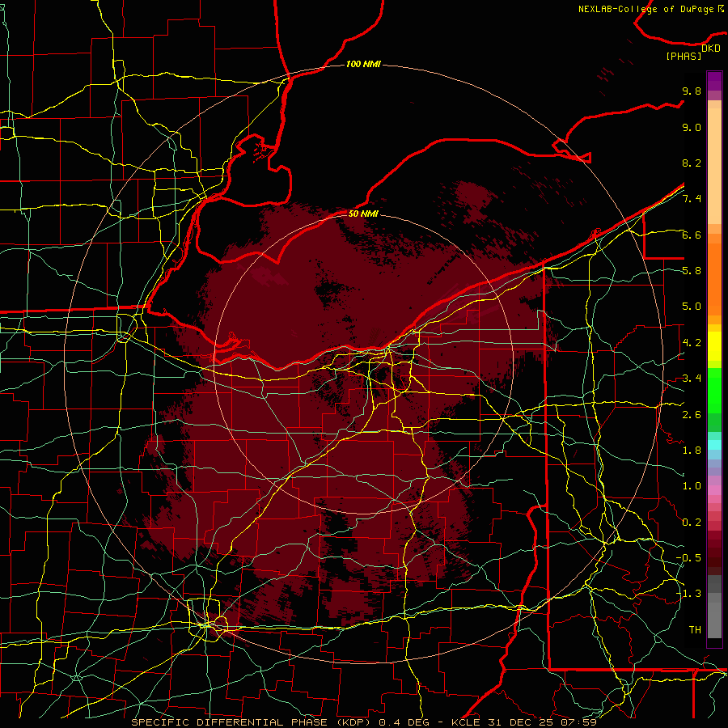Click the 9.0 value on the color scale
Image resolution: width=728 pixels, height=728 pixels.
pyautogui.click(x=692, y=127)
